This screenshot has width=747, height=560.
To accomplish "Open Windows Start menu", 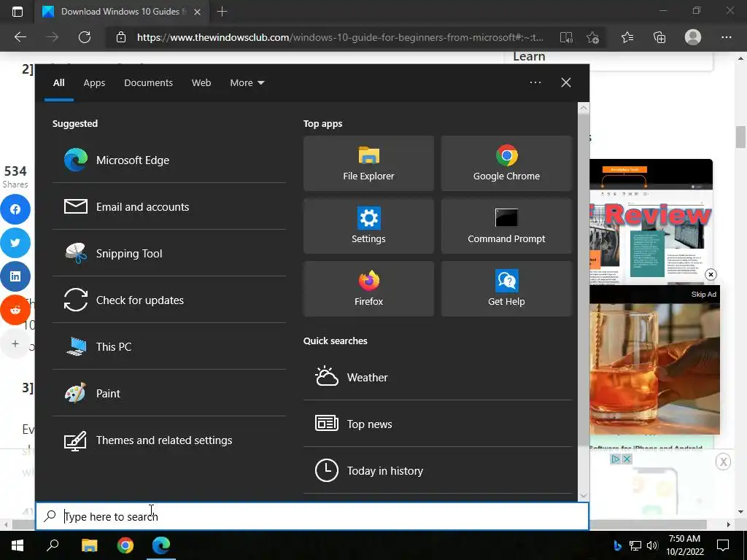I will (x=18, y=545).
